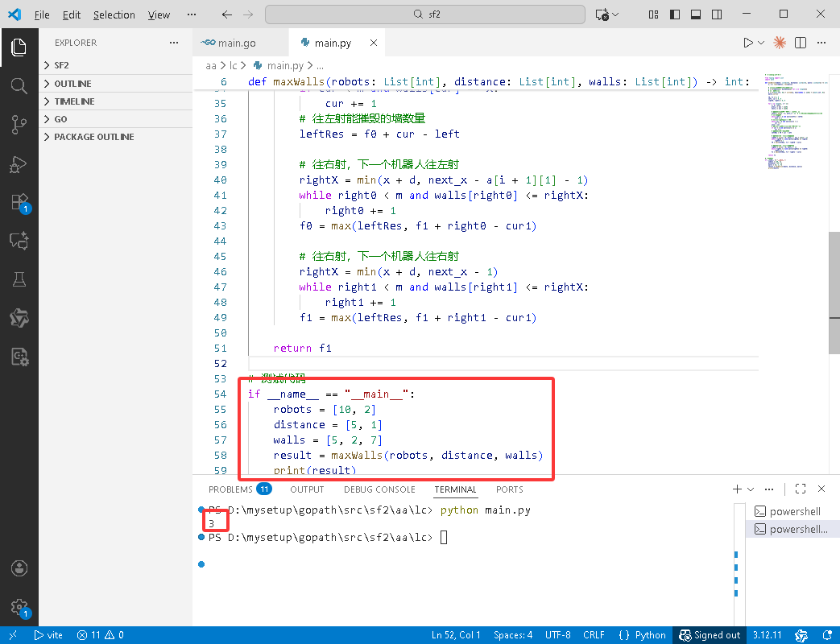Expand the PACKAGE OUTLINE section
Screen dimensions: 840x644
[x=93, y=137]
